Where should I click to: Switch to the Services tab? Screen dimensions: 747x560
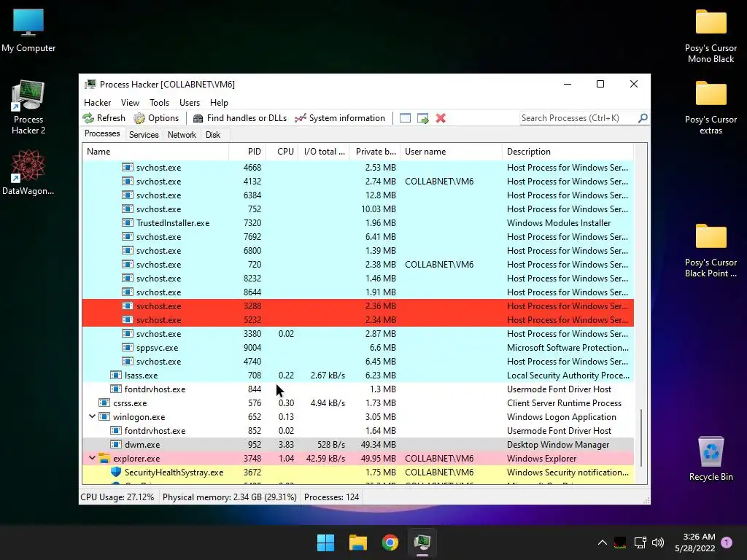[144, 135]
